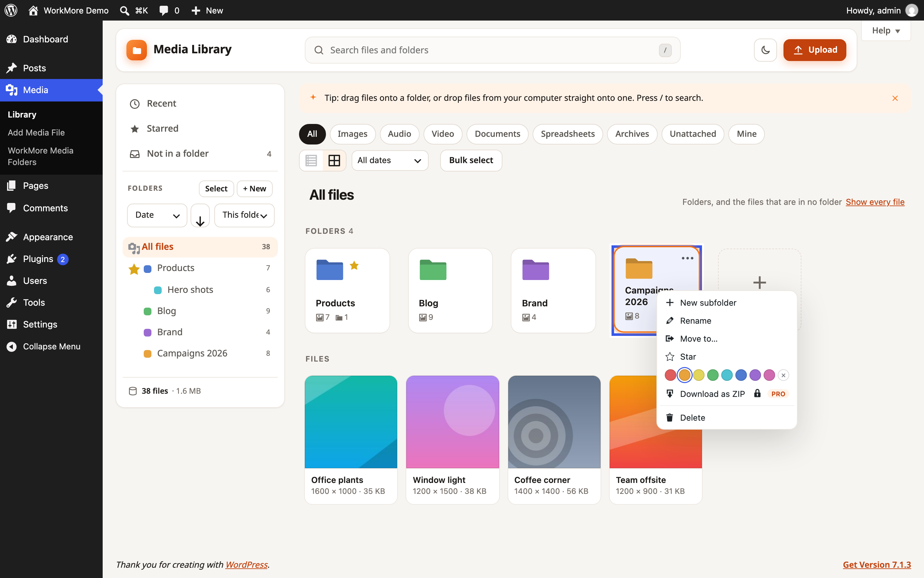Image resolution: width=924 pixels, height=578 pixels.
Task: Click the Search files and folders field
Action: tap(492, 50)
